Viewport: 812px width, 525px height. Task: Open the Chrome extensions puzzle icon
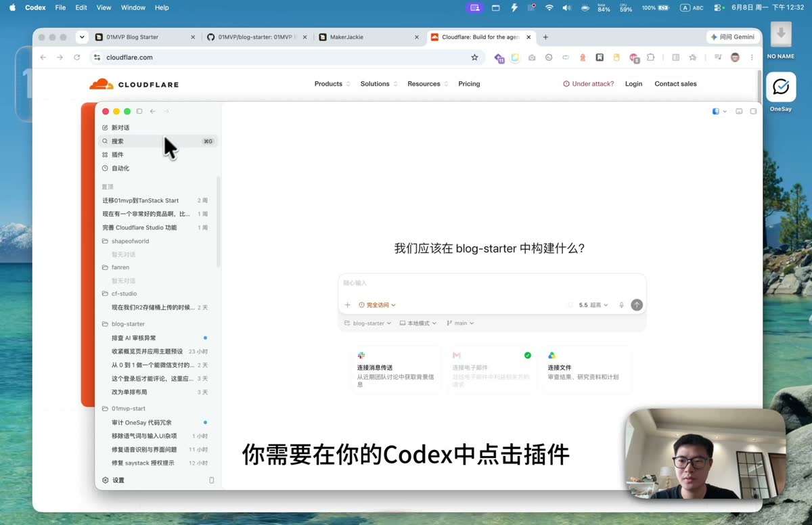pyautogui.click(x=651, y=58)
